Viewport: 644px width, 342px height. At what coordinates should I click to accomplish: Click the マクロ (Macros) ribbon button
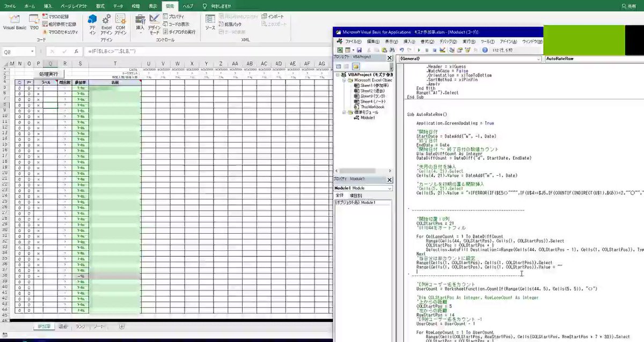tap(34, 22)
